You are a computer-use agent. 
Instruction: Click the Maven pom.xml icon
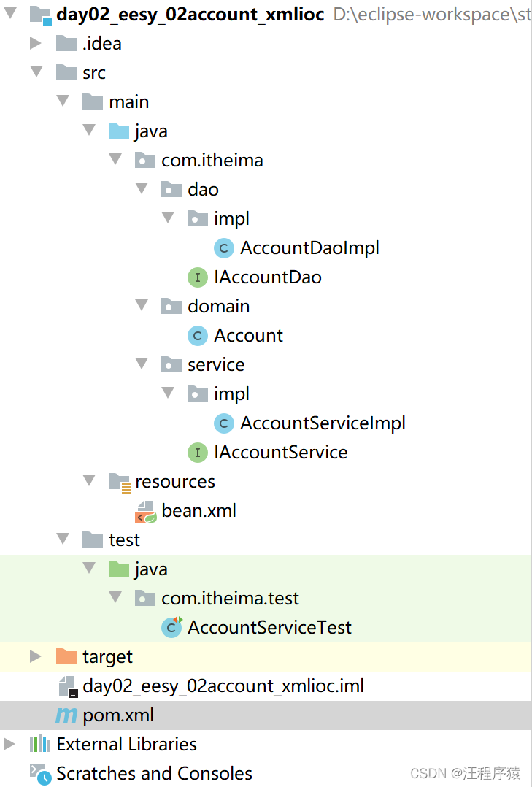point(66,715)
